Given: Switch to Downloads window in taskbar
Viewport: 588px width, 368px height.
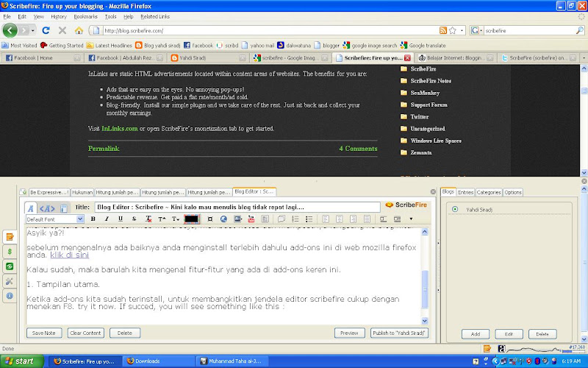Looking at the screenshot, I should coord(158,361).
